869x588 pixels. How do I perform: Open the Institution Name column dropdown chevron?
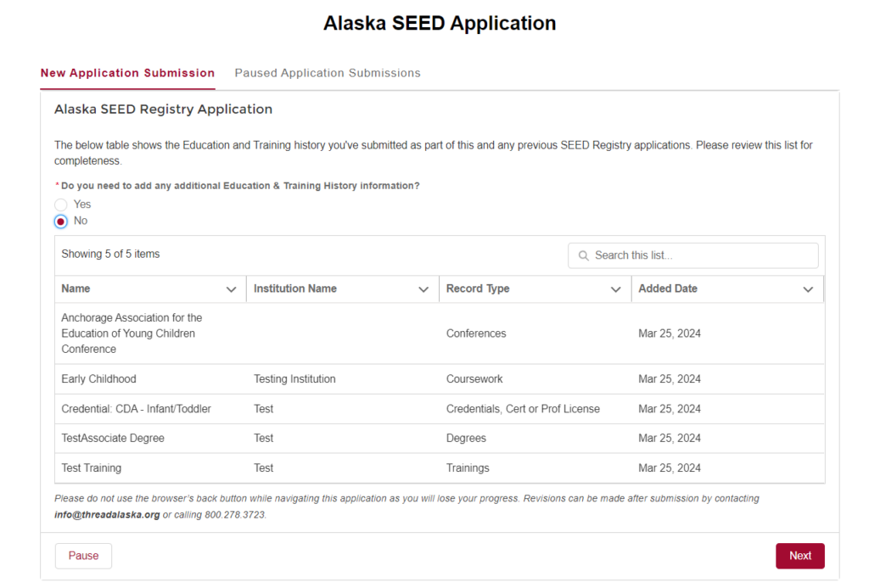pyautogui.click(x=423, y=289)
